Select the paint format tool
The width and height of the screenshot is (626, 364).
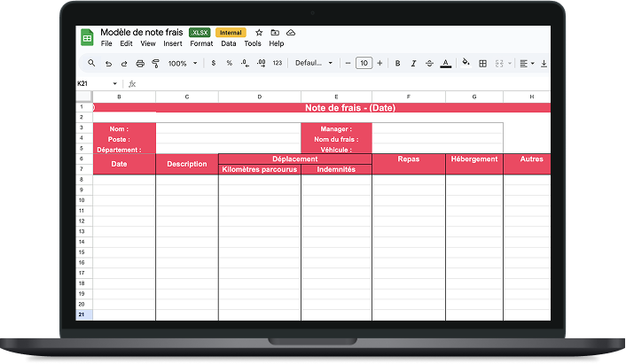pos(155,64)
